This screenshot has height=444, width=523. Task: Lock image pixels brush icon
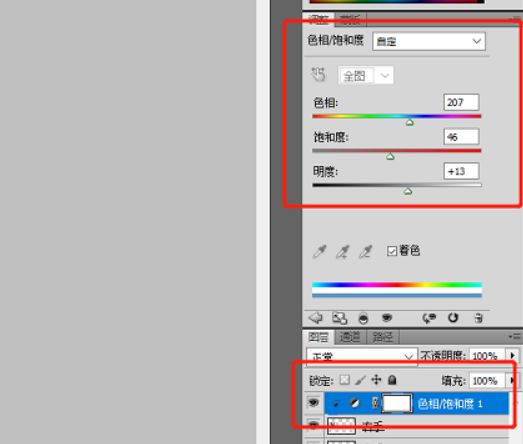(x=361, y=380)
